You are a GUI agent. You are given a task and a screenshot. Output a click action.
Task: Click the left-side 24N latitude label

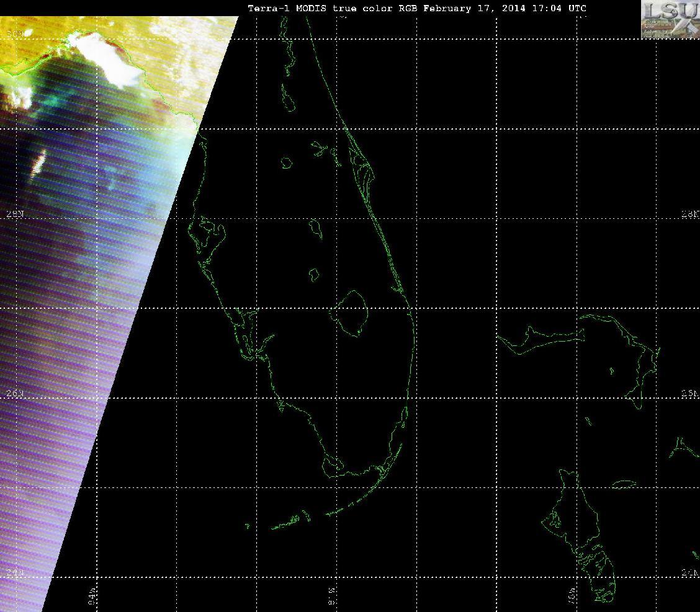point(15,573)
